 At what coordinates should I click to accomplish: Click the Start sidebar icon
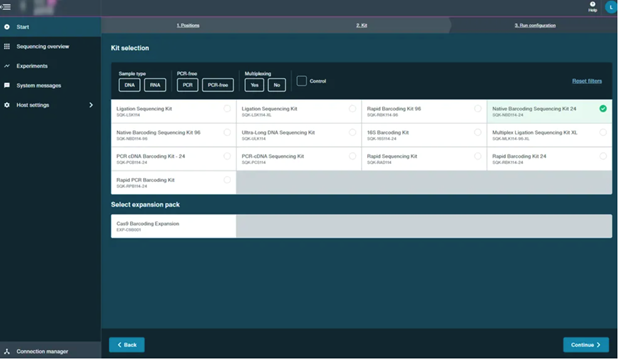point(7,27)
